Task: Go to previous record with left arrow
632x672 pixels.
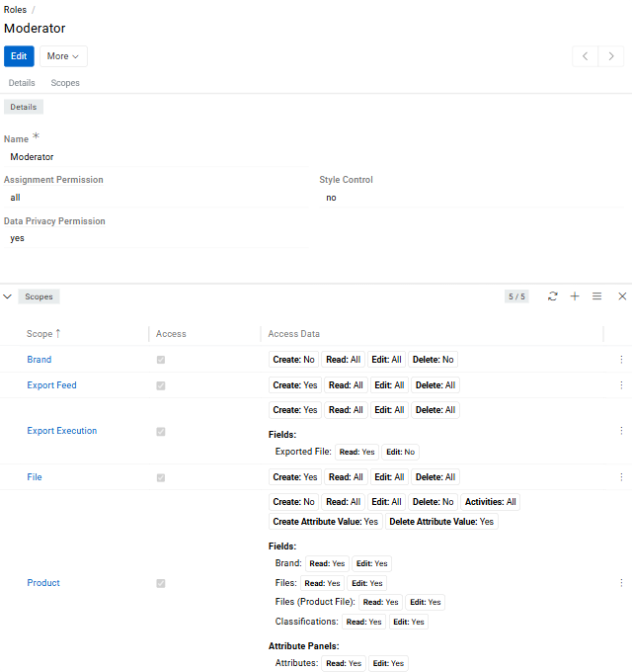Action: tap(586, 56)
